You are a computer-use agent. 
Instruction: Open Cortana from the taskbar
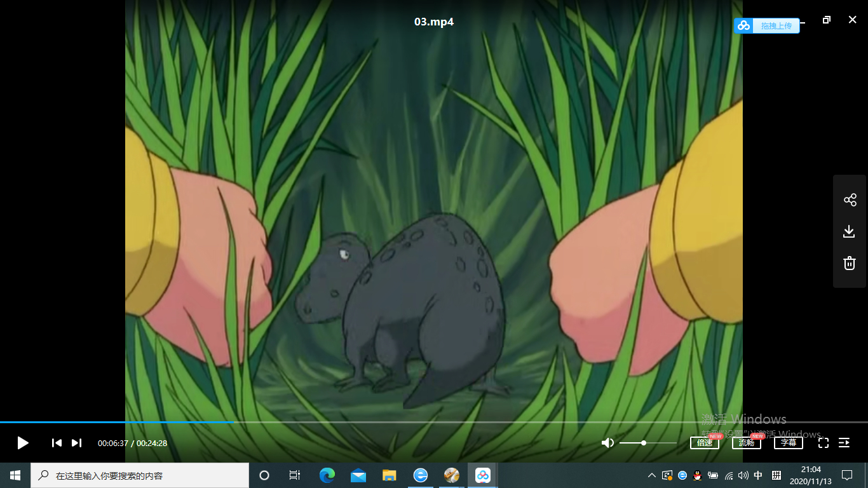tap(264, 475)
